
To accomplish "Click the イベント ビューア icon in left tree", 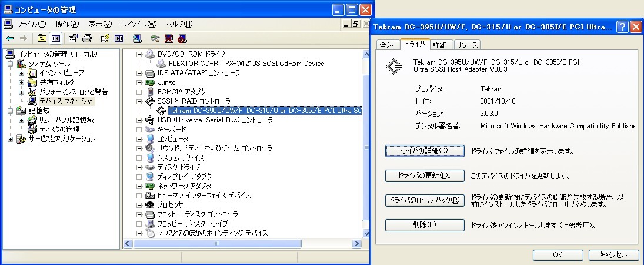I will [x=32, y=73].
